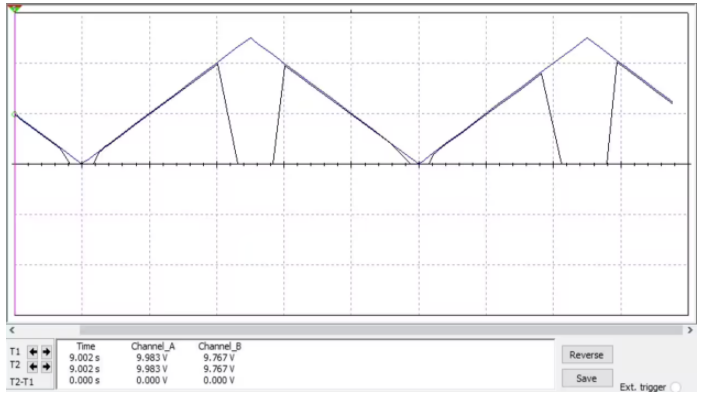The width and height of the screenshot is (717, 413).
Task: Move cursor T1 left with arrow
Action: click(x=33, y=352)
